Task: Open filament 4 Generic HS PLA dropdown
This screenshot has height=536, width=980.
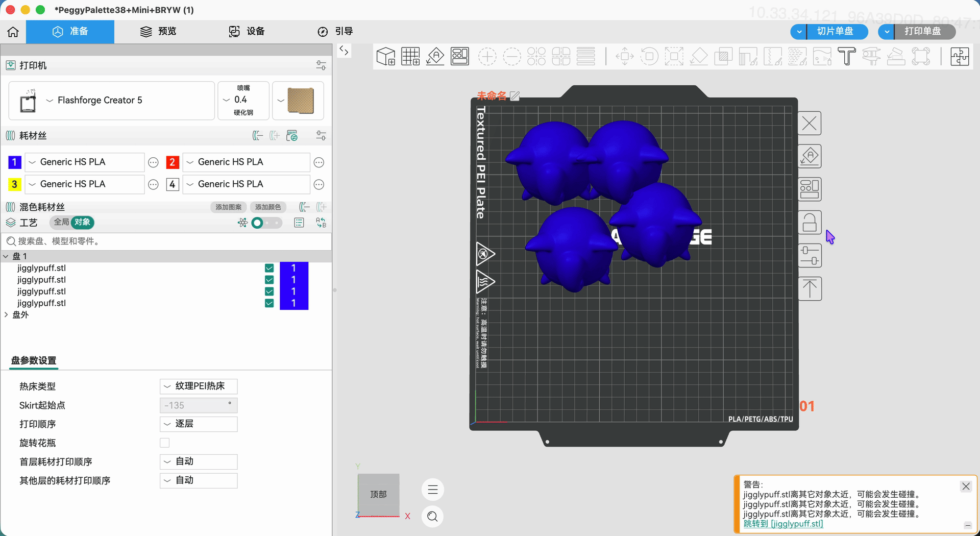Action: (246, 184)
